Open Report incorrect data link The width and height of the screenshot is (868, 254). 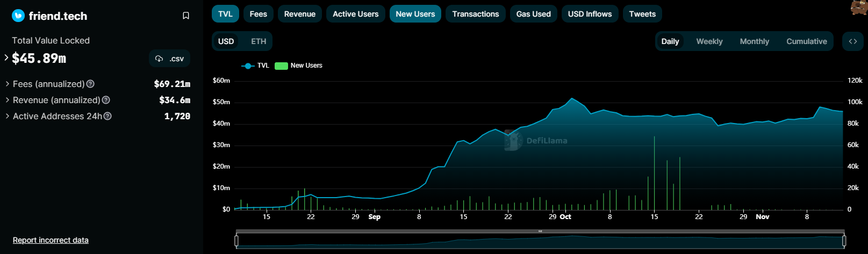click(x=51, y=240)
